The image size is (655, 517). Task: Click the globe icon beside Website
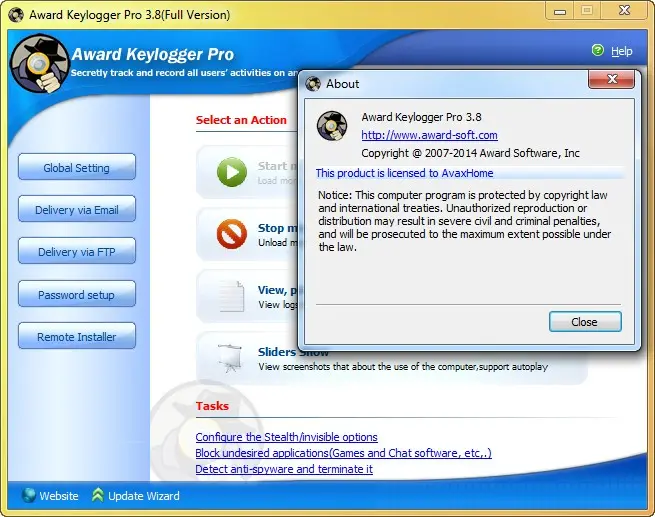click(28, 495)
